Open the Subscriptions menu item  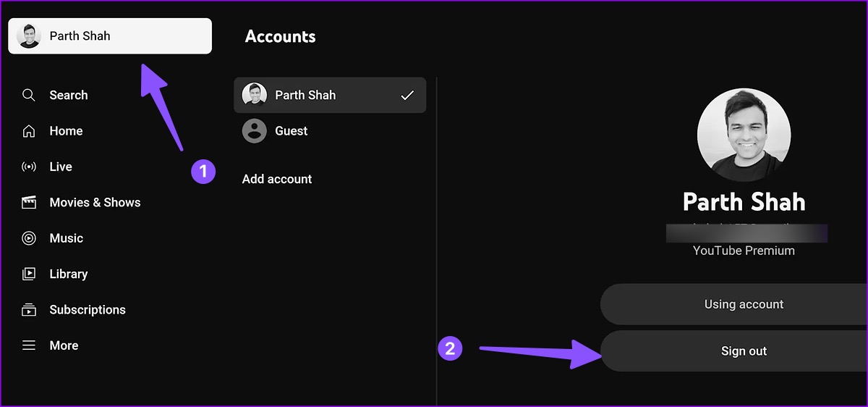(x=88, y=310)
